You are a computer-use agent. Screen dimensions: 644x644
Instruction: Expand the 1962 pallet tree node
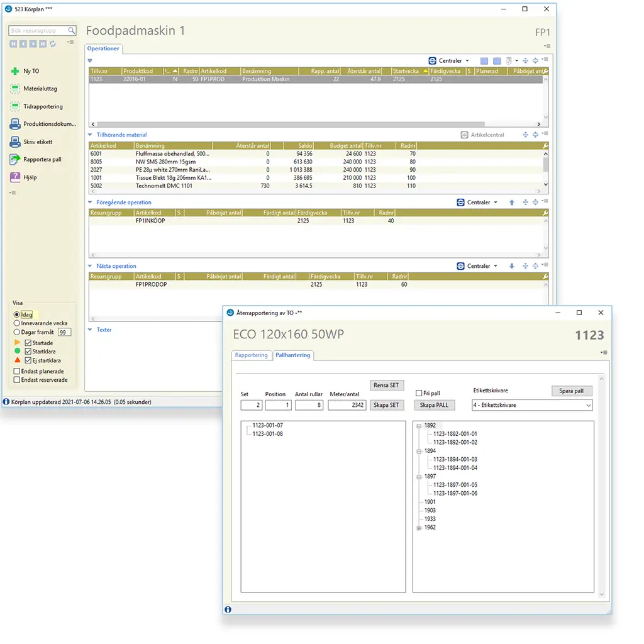coord(419,528)
